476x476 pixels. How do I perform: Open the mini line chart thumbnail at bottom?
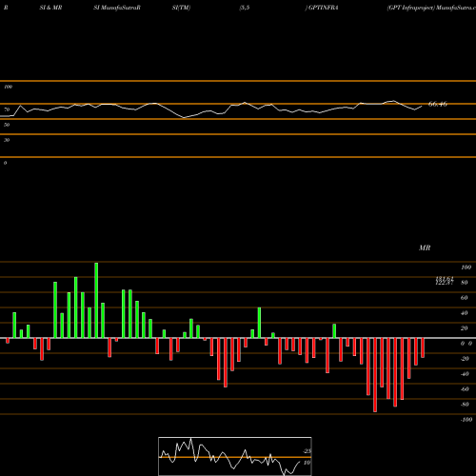click(x=235, y=456)
